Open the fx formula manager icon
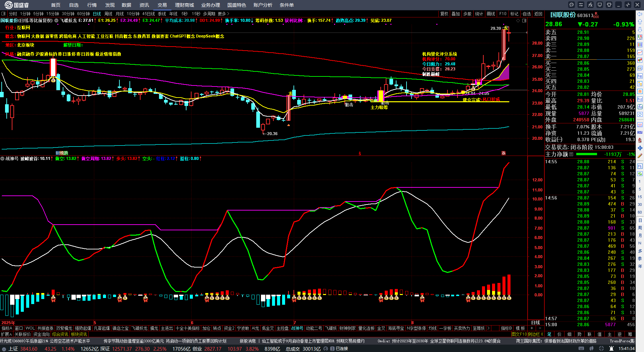 pyautogui.click(x=590, y=5)
